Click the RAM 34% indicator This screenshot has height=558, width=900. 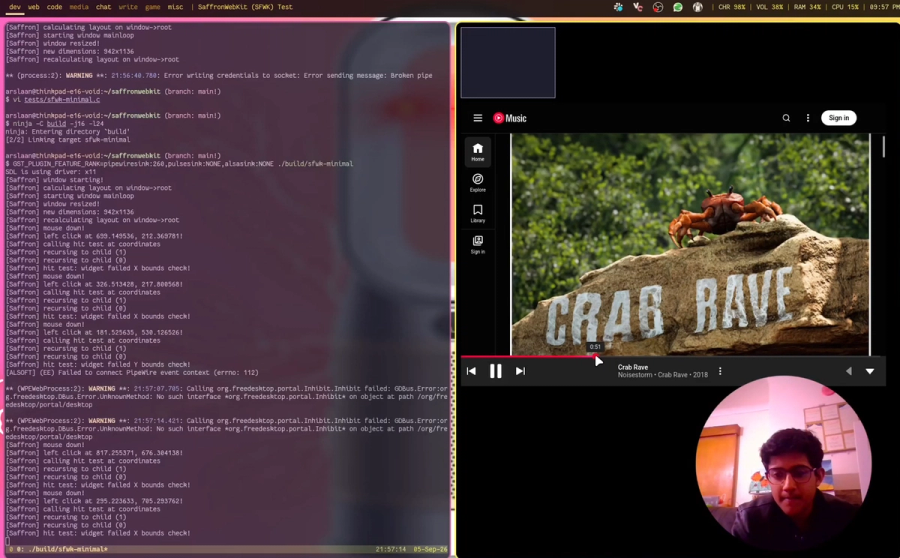click(x=808, y=7)
